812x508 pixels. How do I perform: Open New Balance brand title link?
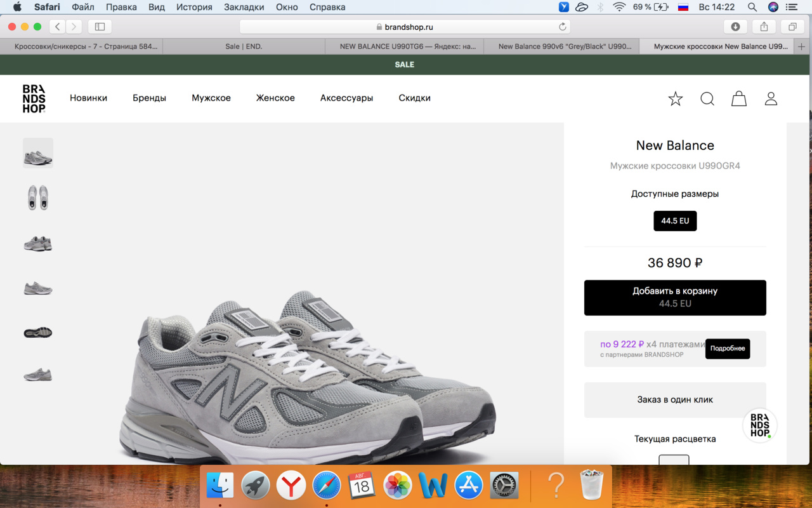tap(675, 145)
